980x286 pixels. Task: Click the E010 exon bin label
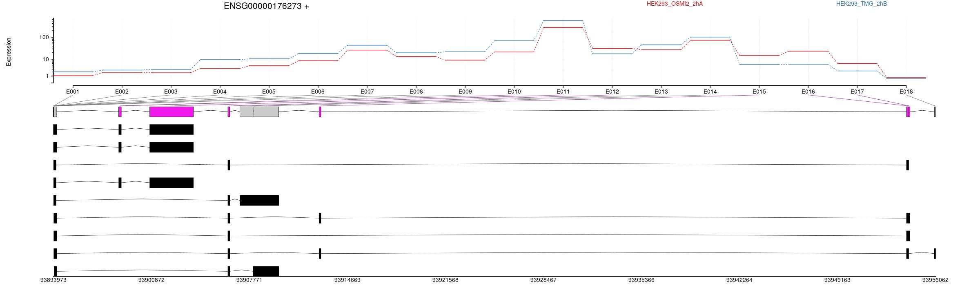coord(514,92)
